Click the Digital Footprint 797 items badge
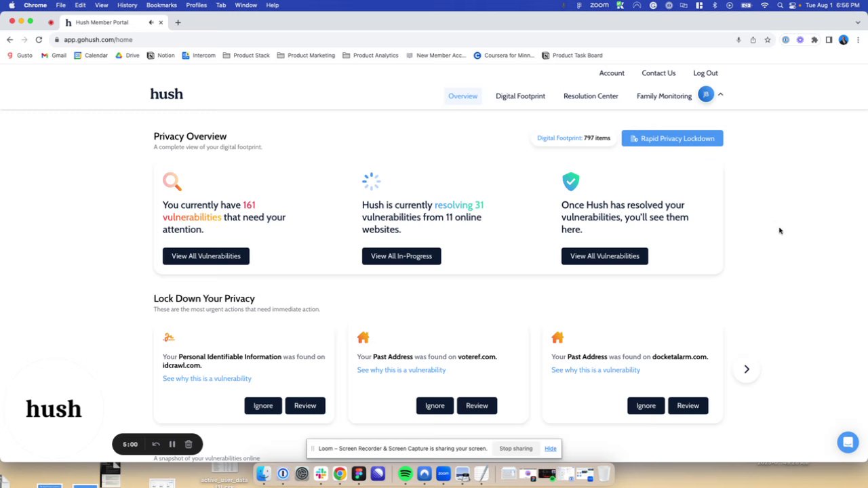 coord(574,138)
